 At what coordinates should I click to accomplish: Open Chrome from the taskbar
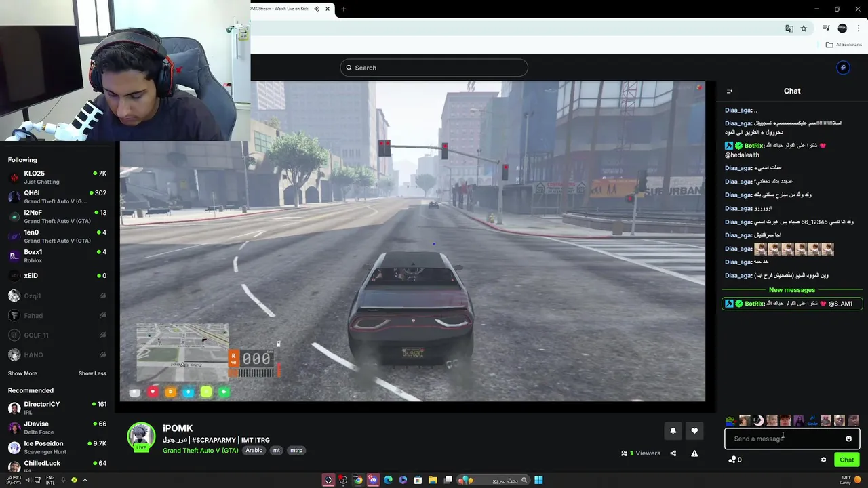pos(358,480)
